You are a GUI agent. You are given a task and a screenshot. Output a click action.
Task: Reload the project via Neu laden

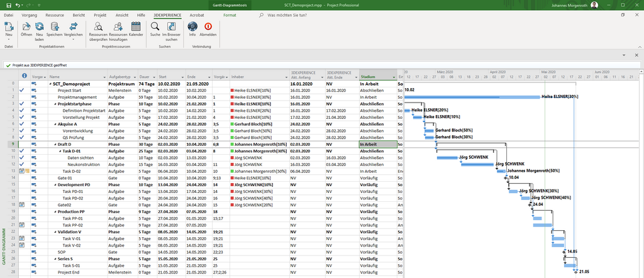click(40, 26)
